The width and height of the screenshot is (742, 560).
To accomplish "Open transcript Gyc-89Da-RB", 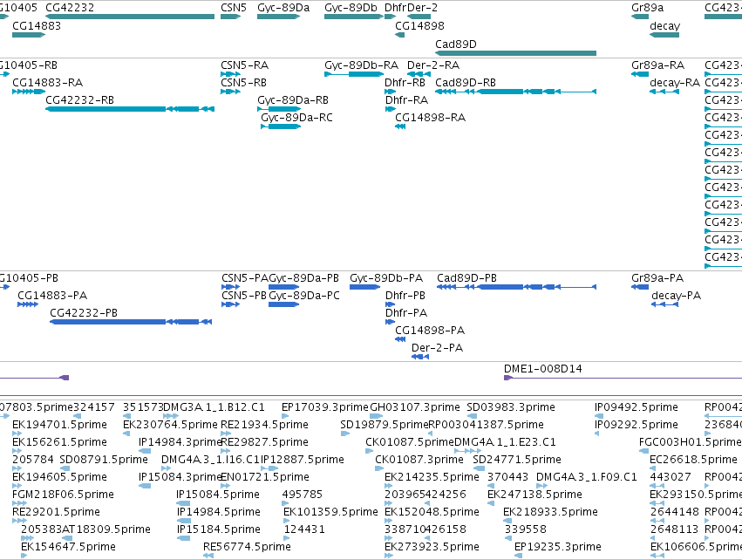I will [279, 109].
